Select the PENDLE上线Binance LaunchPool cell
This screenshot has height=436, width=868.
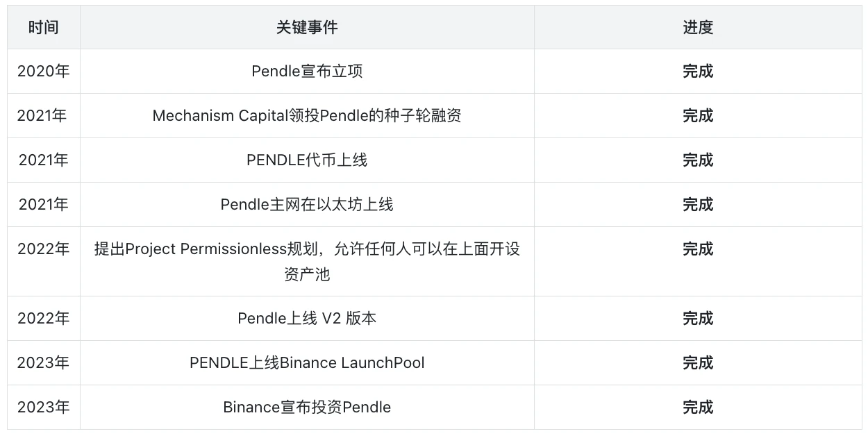coord(307,363)
